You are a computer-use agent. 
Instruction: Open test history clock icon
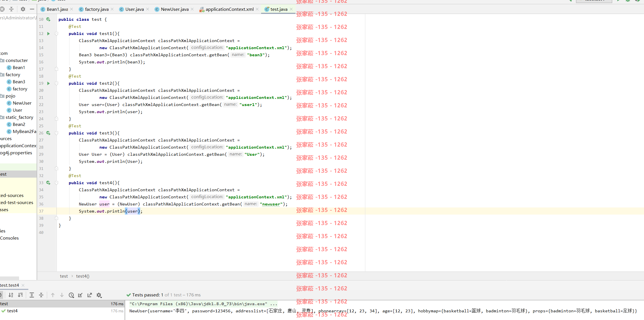point(72,295)
